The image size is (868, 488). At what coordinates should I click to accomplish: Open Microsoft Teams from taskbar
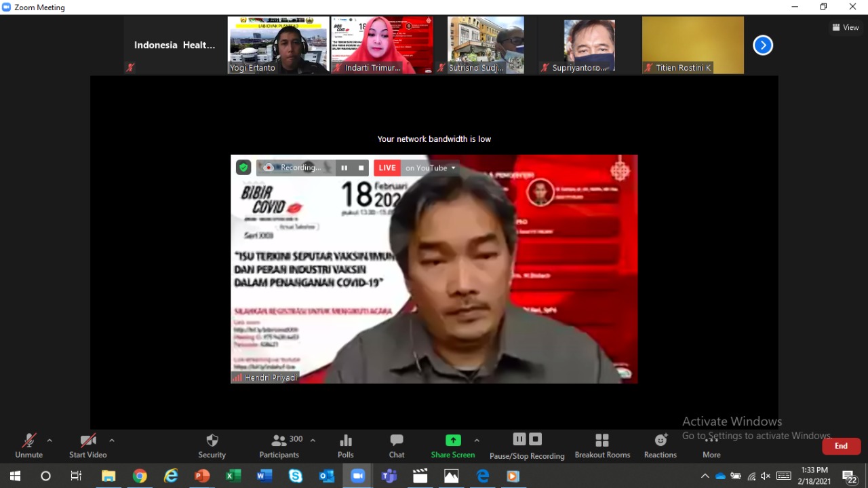pyautogui.click(x=389, y=476)
